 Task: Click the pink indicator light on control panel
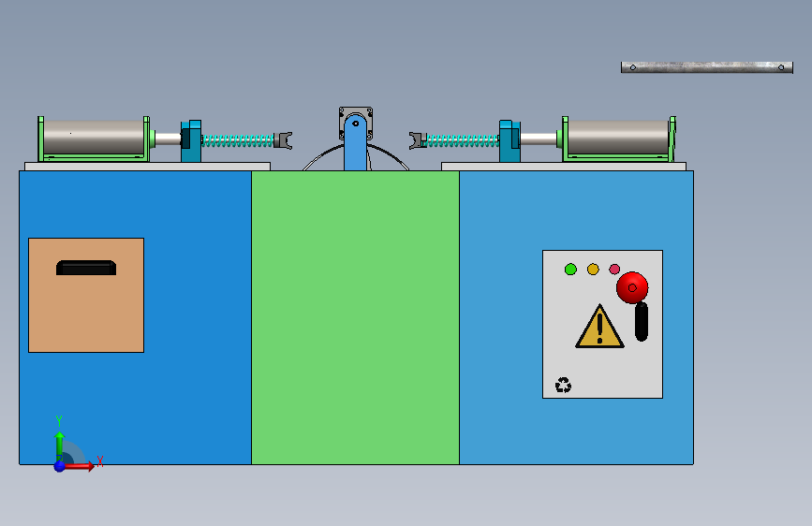click(614, 270)
